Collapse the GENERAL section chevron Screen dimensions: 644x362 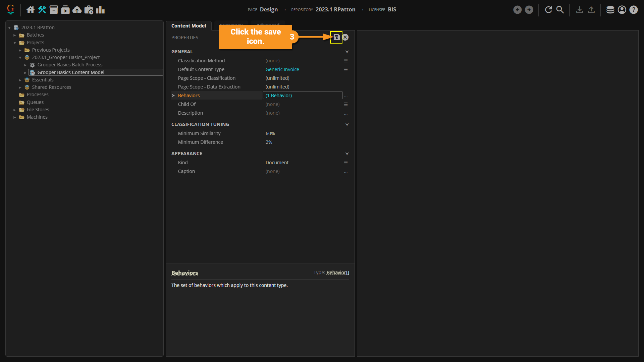pos(347,52)
